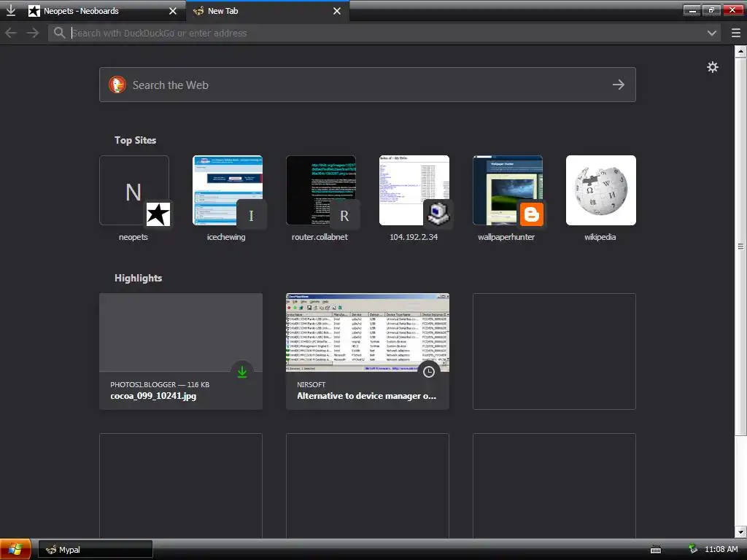Click the wikipedia label text

pyautogui.click(x=600, y=237)
